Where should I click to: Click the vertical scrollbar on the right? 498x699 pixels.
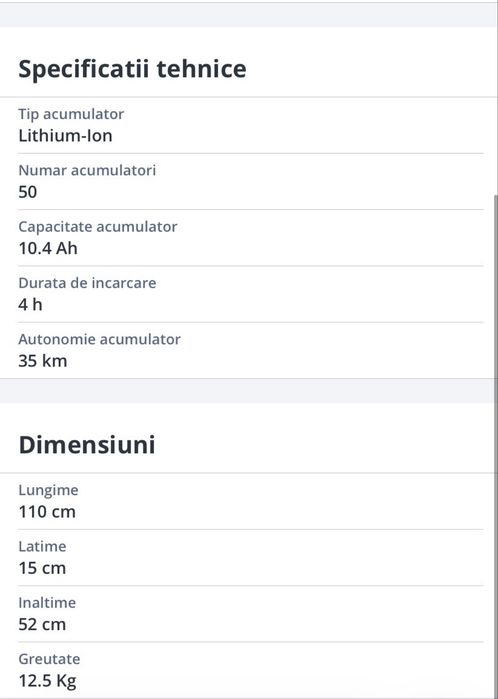click(496, 446)
